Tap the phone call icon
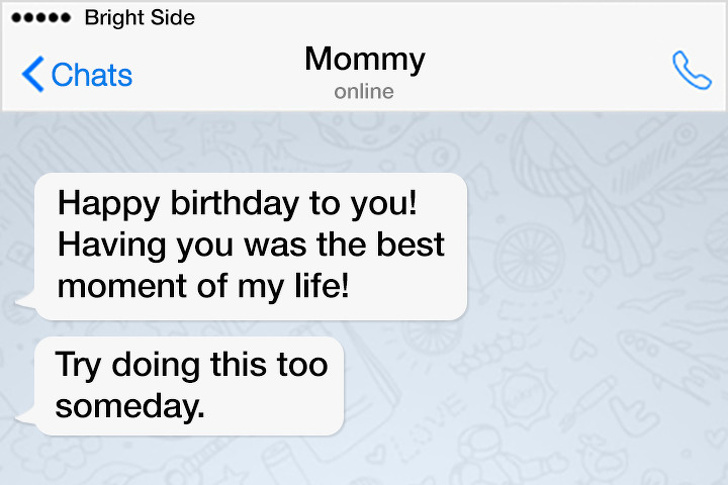This screenshot has width=728, height=485. 691,71
